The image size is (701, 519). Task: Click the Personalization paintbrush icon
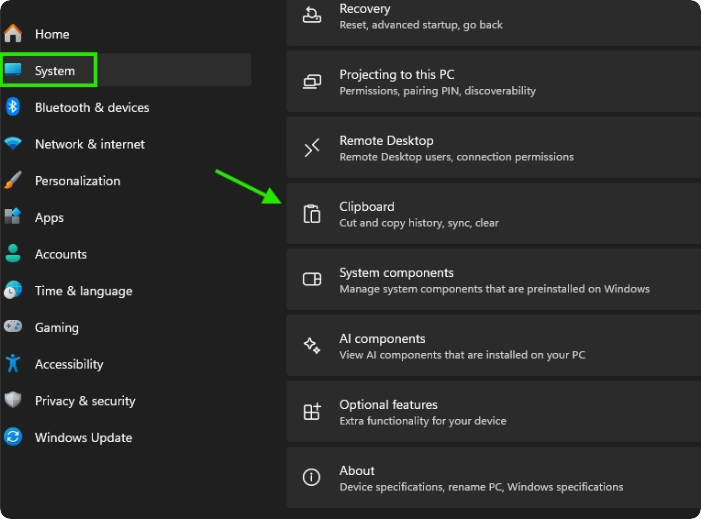click(13, 180)
